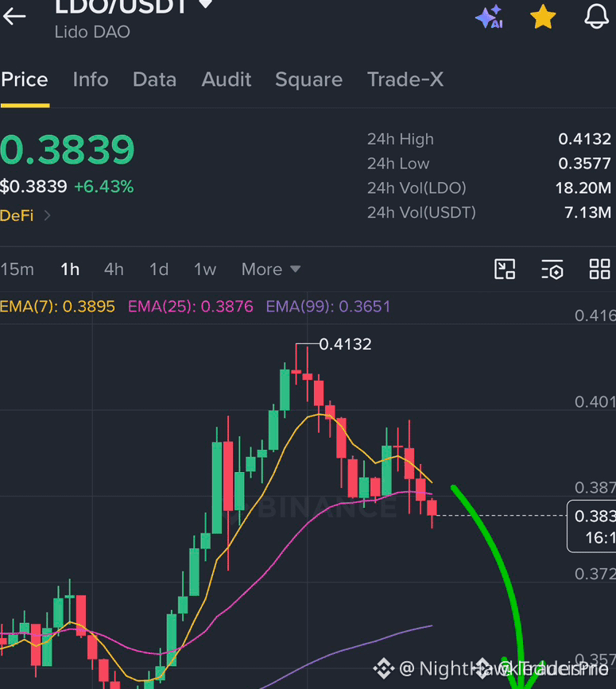Screen dimensions: 616x689
Task: Toggle the favorite star icon
Action: tap(543, 17)
